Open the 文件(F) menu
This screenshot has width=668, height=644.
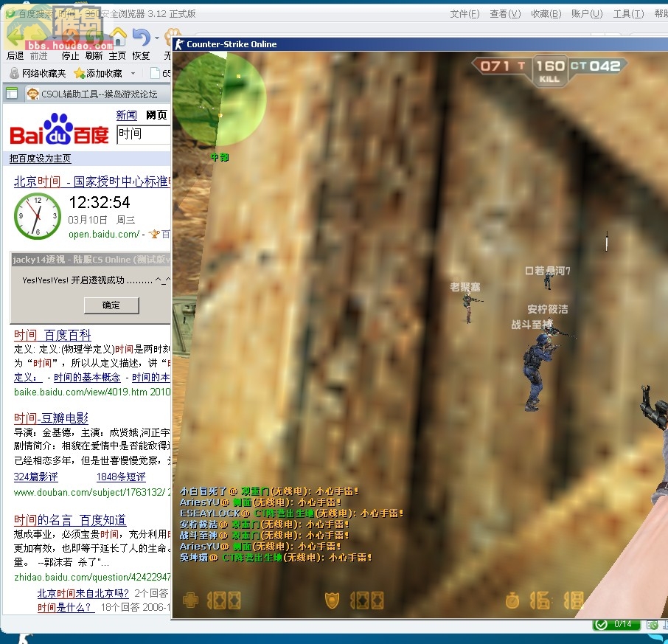click(465, 14)
